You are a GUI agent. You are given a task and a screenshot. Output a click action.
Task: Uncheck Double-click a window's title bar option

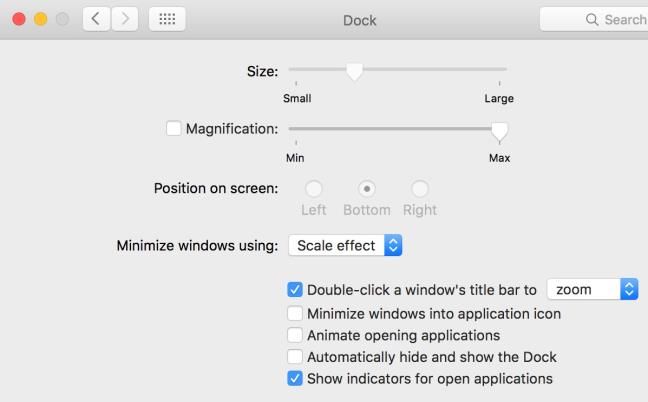pos(295,290)
